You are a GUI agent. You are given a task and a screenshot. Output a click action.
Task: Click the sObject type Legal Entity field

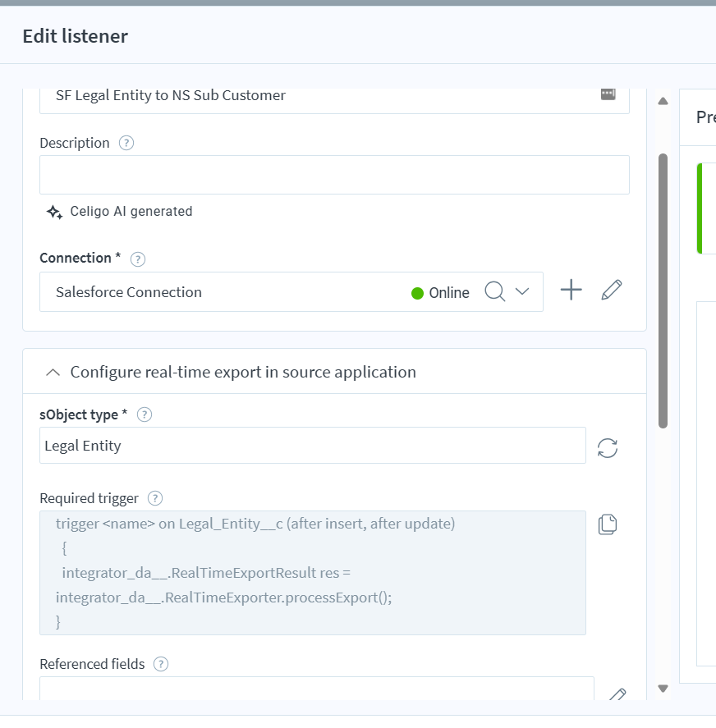312,446
